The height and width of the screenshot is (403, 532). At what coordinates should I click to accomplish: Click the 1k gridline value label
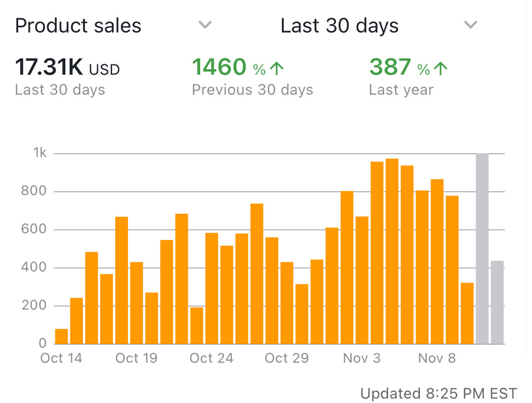pos(40,153)
